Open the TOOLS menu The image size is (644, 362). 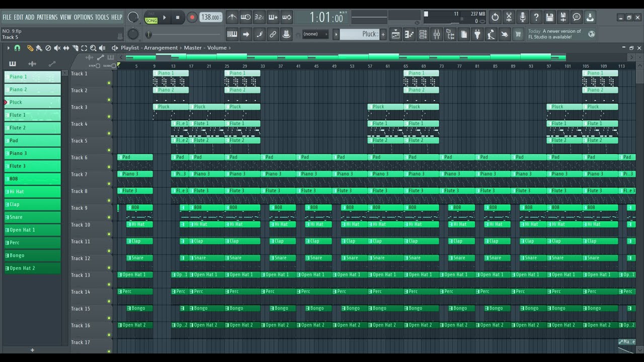tap(102, 17)
